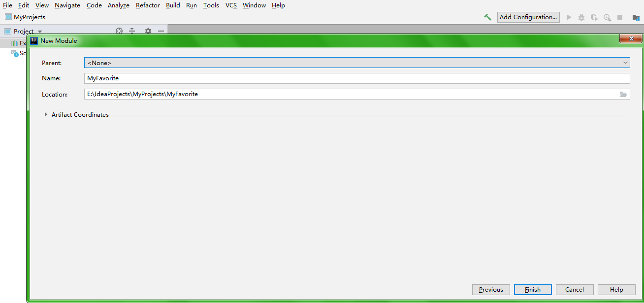Click the Build Project hammer icon
The image size is (644, 303).
(487, 17)
